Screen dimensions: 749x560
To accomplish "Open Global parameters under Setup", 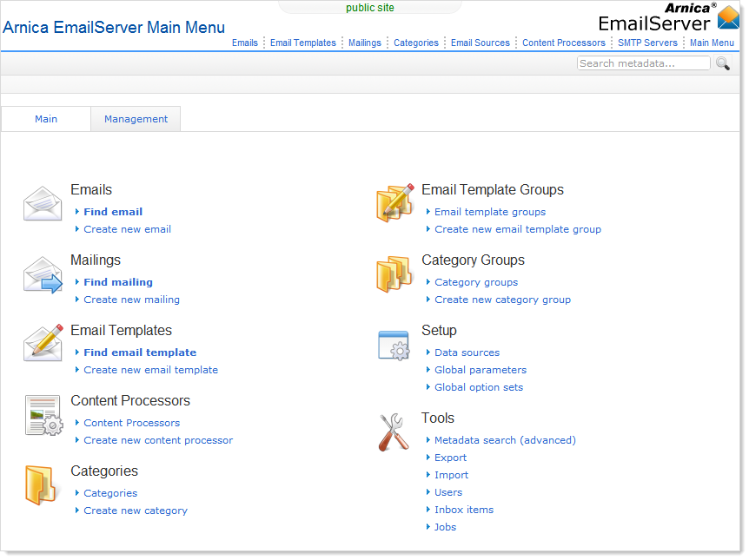I will point(480,370).
